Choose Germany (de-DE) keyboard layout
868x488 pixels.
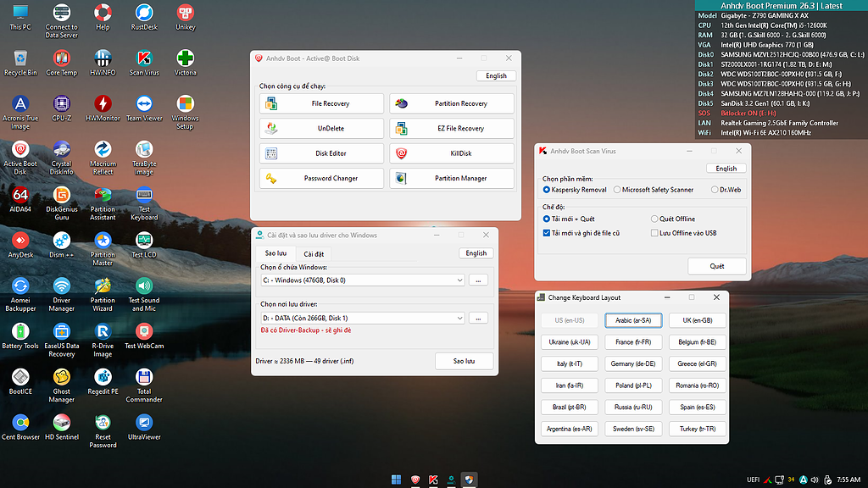[x=633, y=363]
